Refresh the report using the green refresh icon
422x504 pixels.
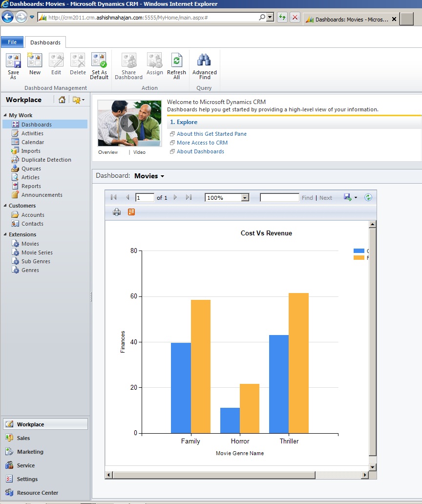pos(369,197)
